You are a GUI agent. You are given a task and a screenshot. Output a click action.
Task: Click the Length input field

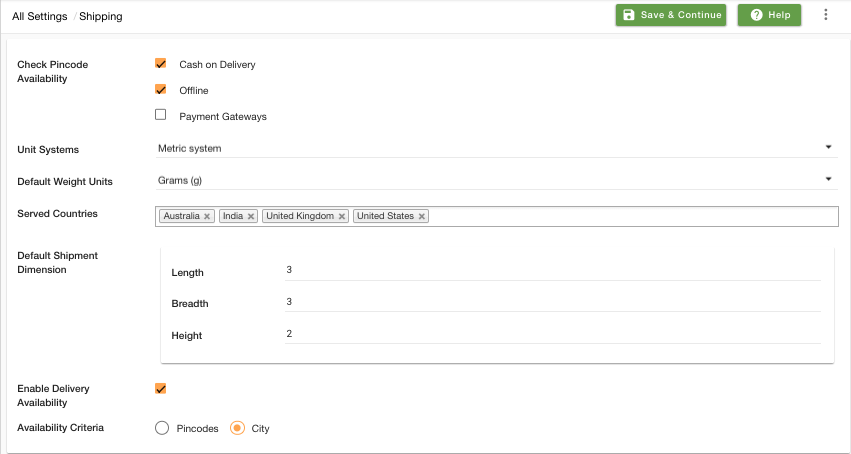coord(552,270)
